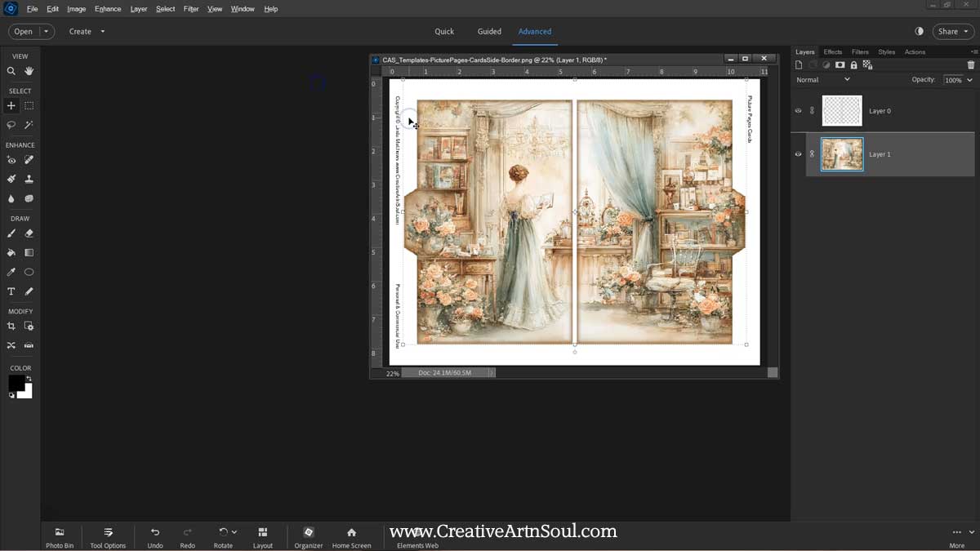
Task: Select the Spot Healing Brush tool
Action: (29, 160)
